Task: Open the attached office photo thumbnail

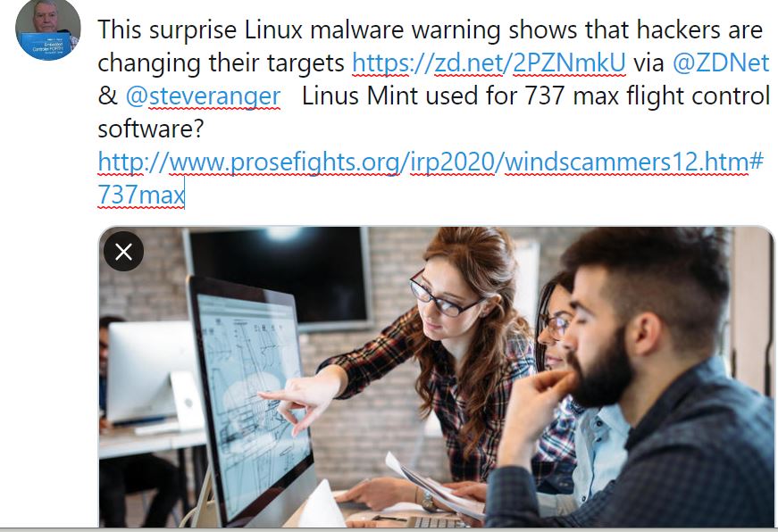Action: [x=436, y=377]
